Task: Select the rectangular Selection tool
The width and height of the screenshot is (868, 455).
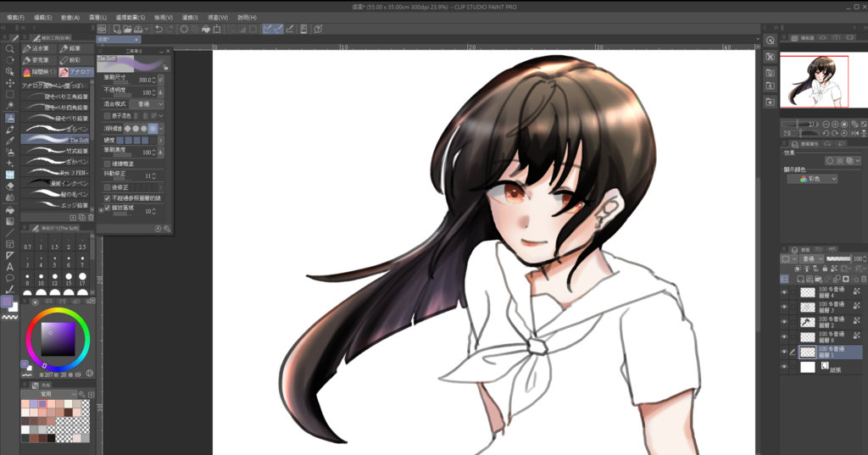Action: 9,94
